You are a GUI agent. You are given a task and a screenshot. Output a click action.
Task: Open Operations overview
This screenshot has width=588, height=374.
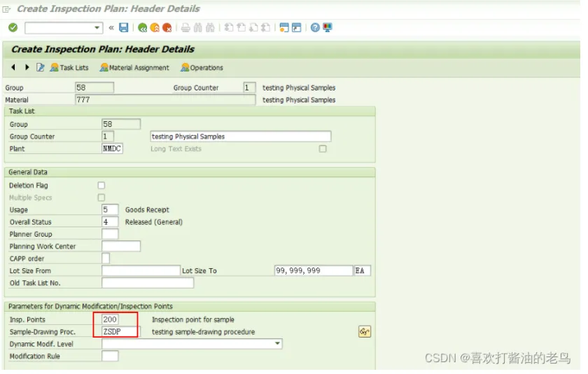tap(202, 68)
